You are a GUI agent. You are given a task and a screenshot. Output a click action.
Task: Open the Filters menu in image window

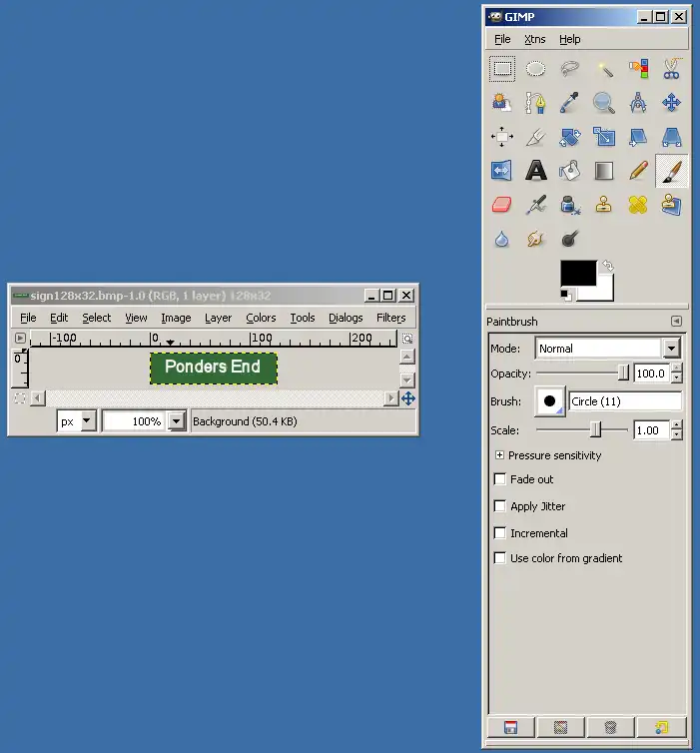(390, 318)
